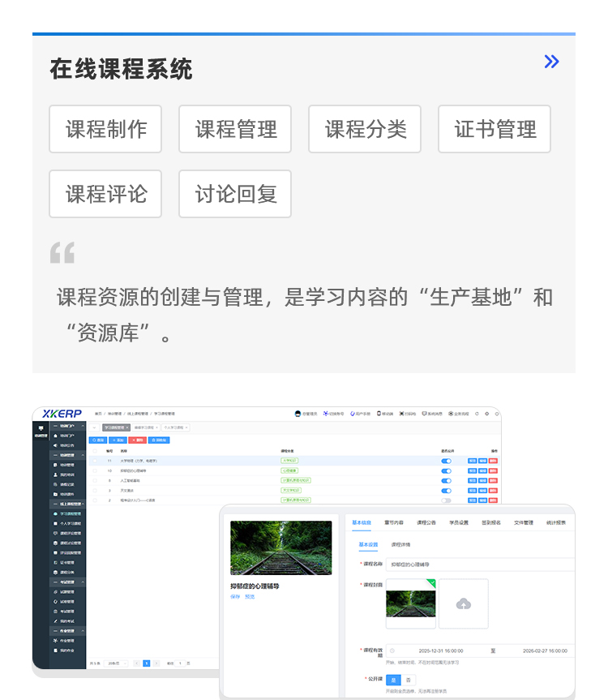Open the page size dropdown 20条/页
This screenshot has height=700, width=608.
(x=115, y=663)
